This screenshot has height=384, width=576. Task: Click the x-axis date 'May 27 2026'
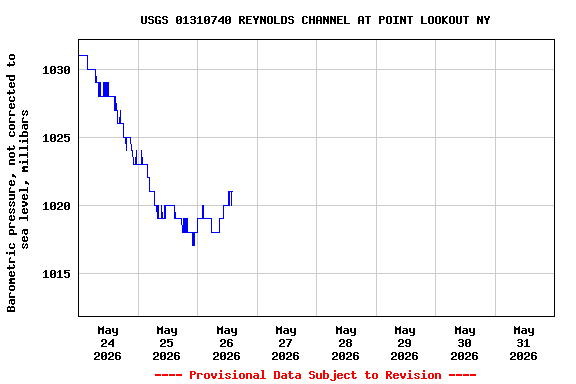pyautogui.click(x=285, y=343)
